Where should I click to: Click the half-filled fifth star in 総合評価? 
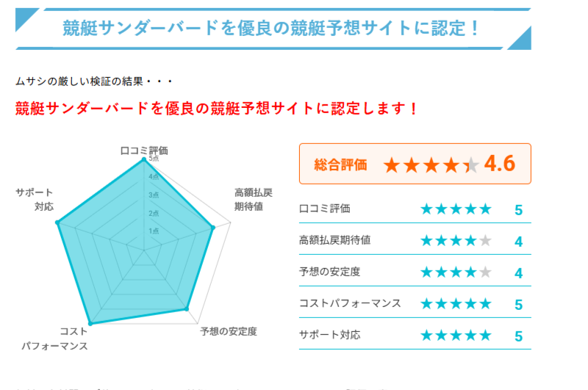click(x=471, y=165)
